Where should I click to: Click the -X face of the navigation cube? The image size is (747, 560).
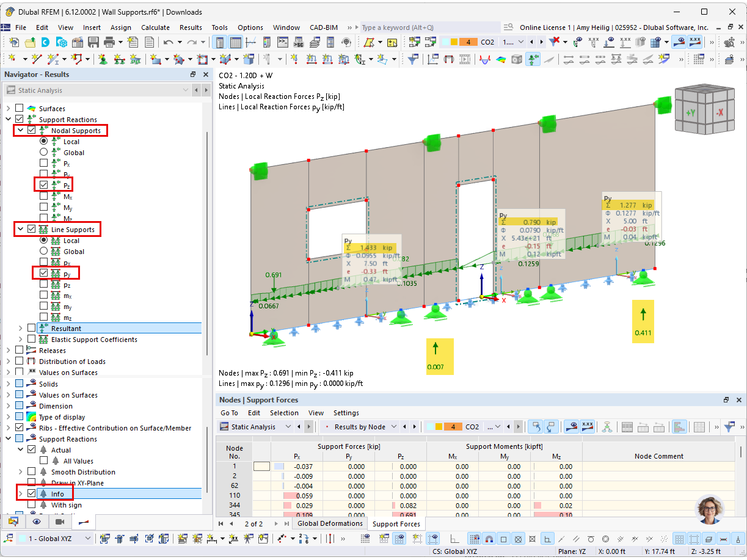point(719,113)
